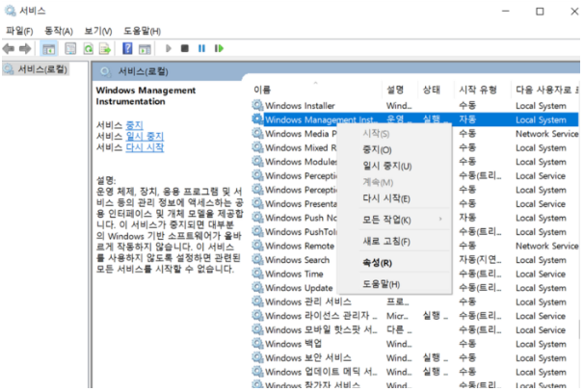Click the Refresh toolbar icon
This screenshot has height=392, width=584.
(89, 49)
